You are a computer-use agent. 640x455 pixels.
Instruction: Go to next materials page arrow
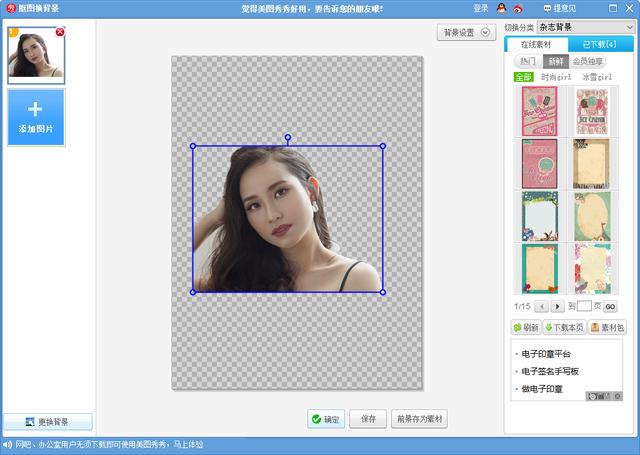click(557, 306)
